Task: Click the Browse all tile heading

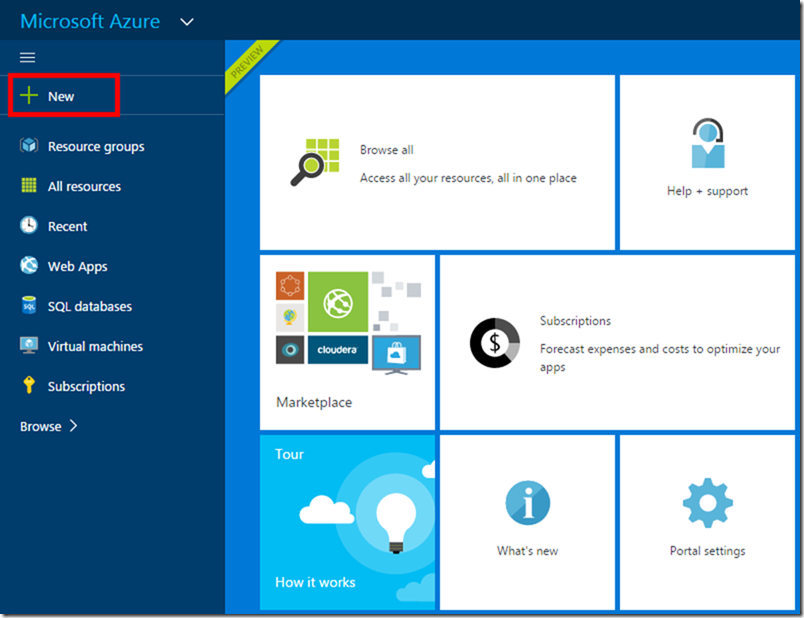Action: click(387, 150)
